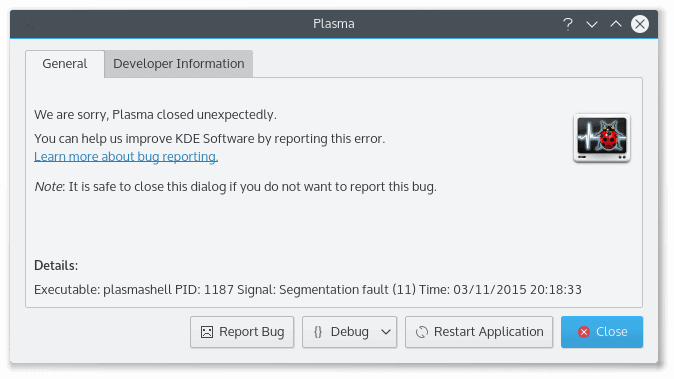
Task: Click the question mark help icon
Action: 568,24
